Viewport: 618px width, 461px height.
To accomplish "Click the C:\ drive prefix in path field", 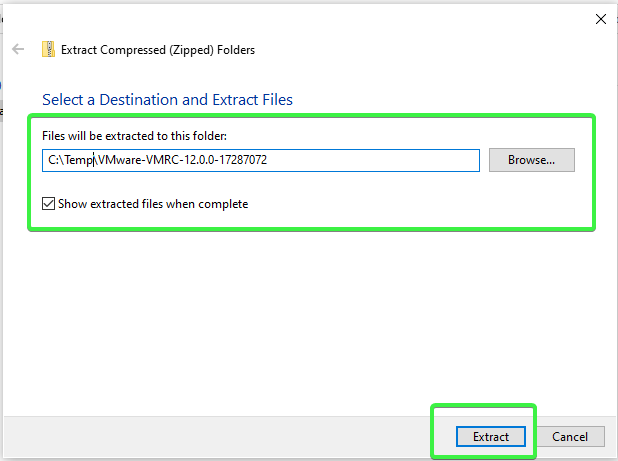I will [56, 160].
